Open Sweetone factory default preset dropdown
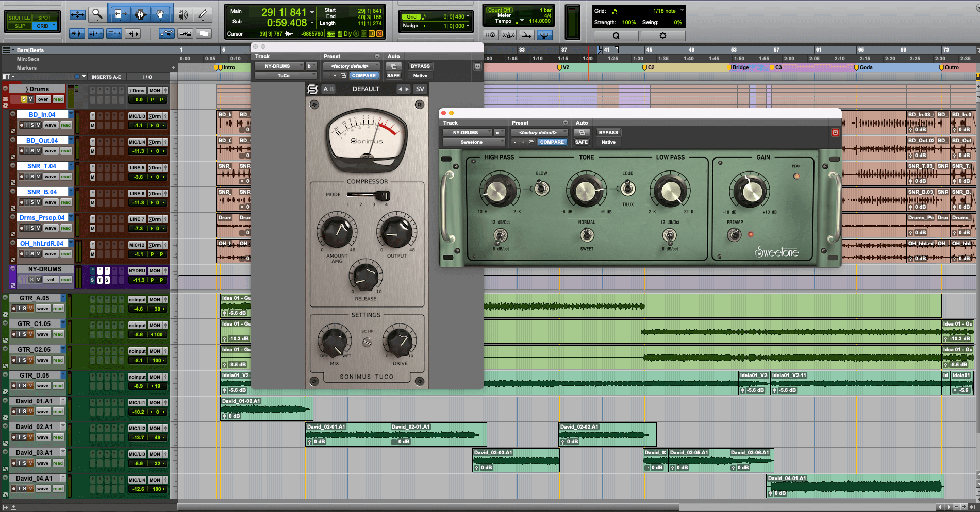Image resolution: width=980 pixels, height=512 pixels. (x=539, y=133)
